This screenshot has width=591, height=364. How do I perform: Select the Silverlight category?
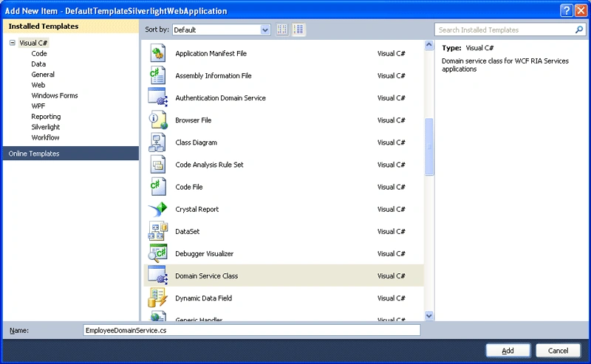pos(46,127)
